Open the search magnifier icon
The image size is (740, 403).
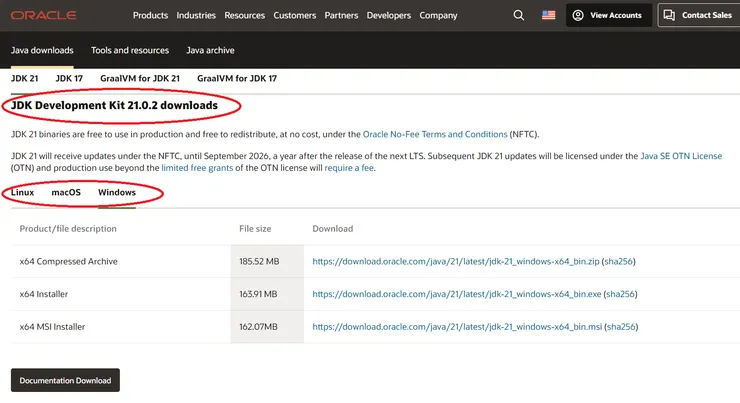coord(518,16)
